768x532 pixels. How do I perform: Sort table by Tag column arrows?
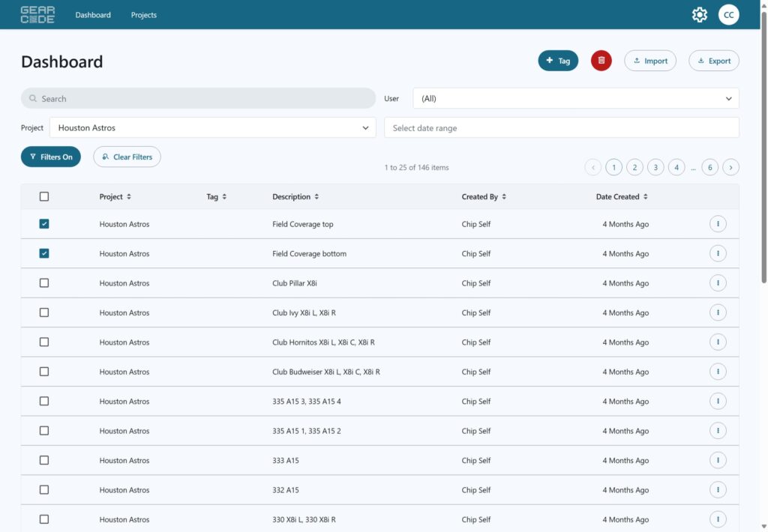(x=224, y=197)
